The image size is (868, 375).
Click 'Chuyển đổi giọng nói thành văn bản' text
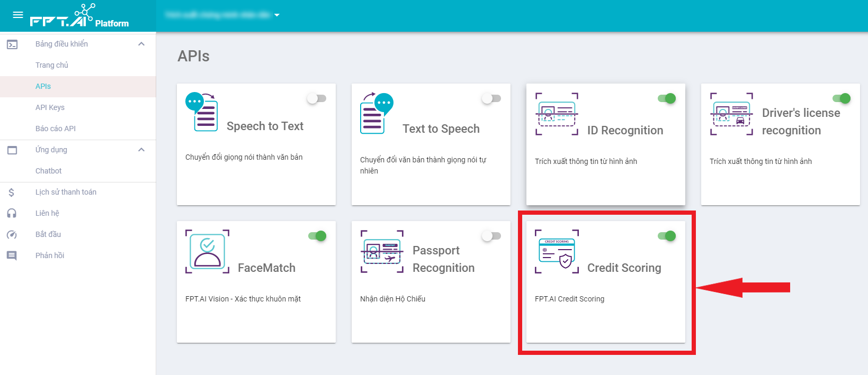click(x=244, y=157)
